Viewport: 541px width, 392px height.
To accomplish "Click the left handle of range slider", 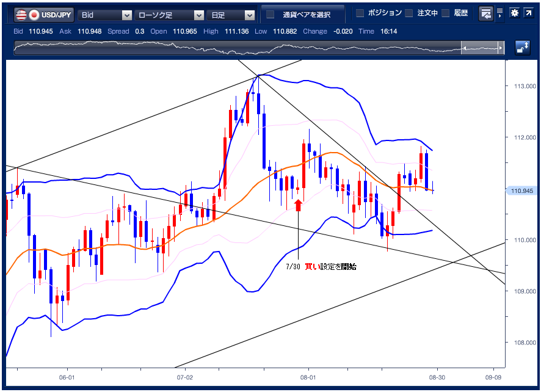I will [463, 48].
